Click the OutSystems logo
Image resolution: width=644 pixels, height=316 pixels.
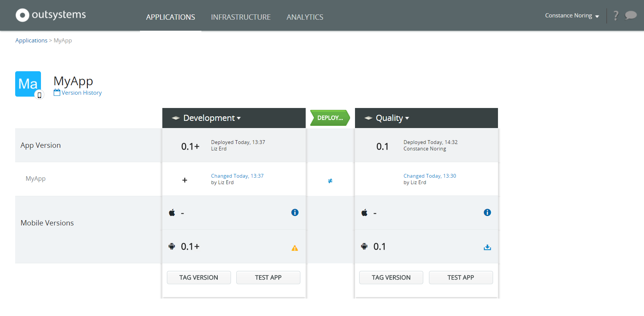tap(51, 15)
